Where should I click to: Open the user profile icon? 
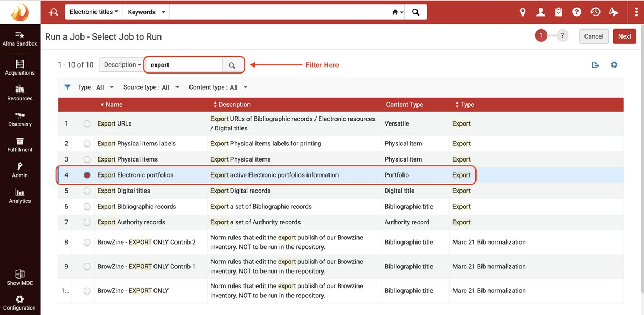[541, 12]
